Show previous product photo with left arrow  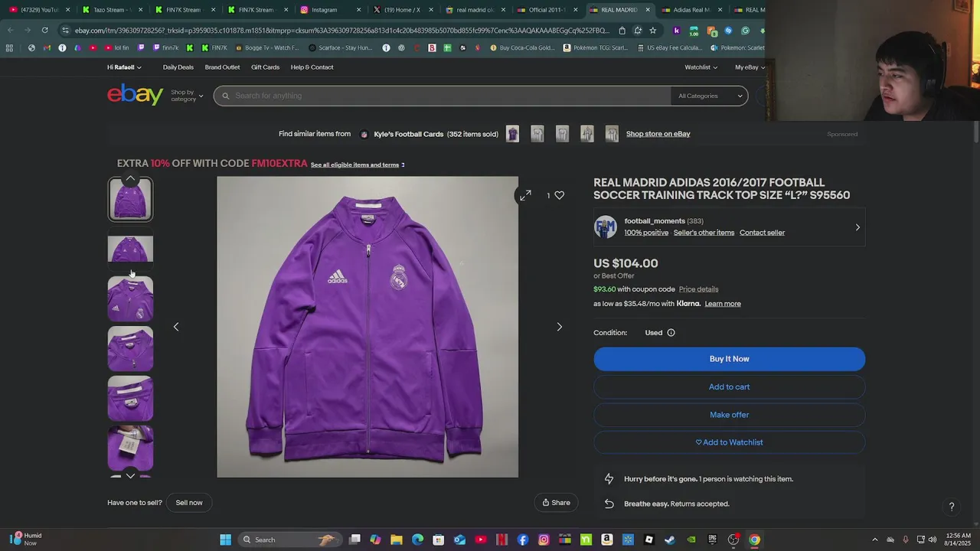pyautogui.click(x=176, y=327)
